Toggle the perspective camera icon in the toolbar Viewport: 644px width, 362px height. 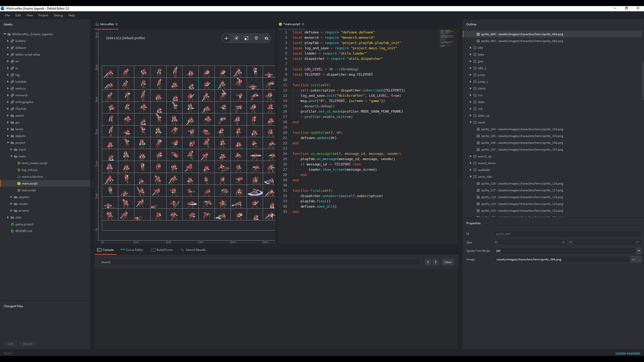point(257,38)
